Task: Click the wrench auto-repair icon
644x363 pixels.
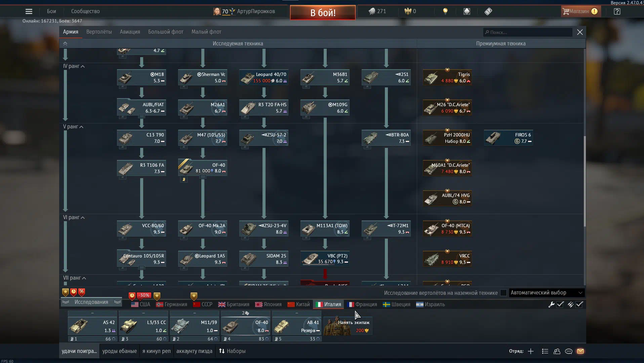Action: 551,305
